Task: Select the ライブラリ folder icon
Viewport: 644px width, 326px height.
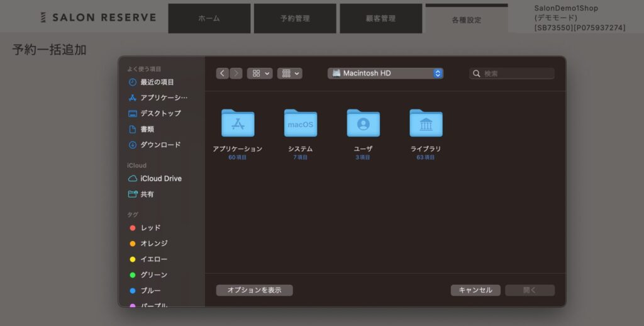Action: [x=426, y=123]
